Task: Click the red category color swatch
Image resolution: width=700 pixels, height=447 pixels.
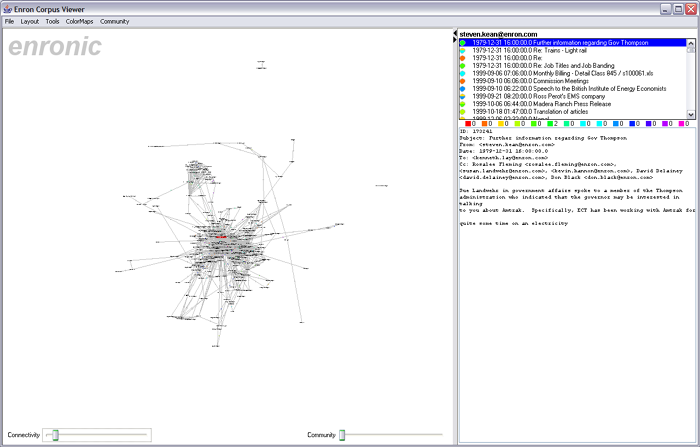Action: pos(468,124)
